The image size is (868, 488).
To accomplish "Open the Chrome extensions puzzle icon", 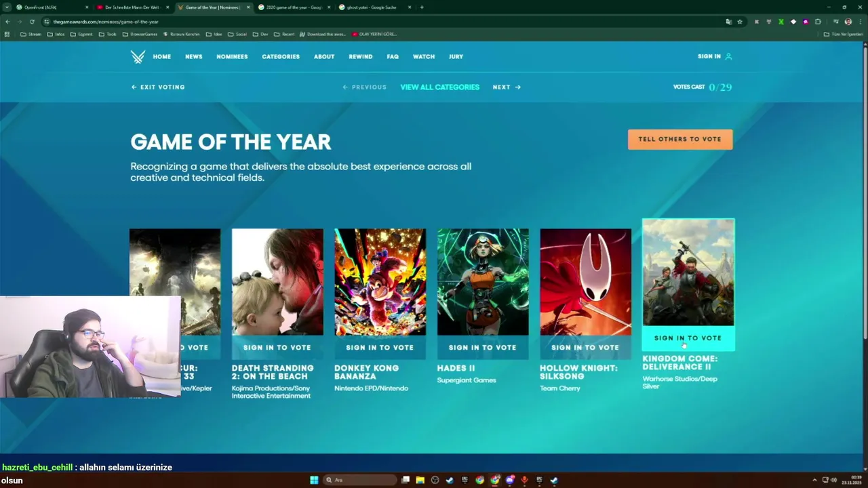I will pos(818,22).
